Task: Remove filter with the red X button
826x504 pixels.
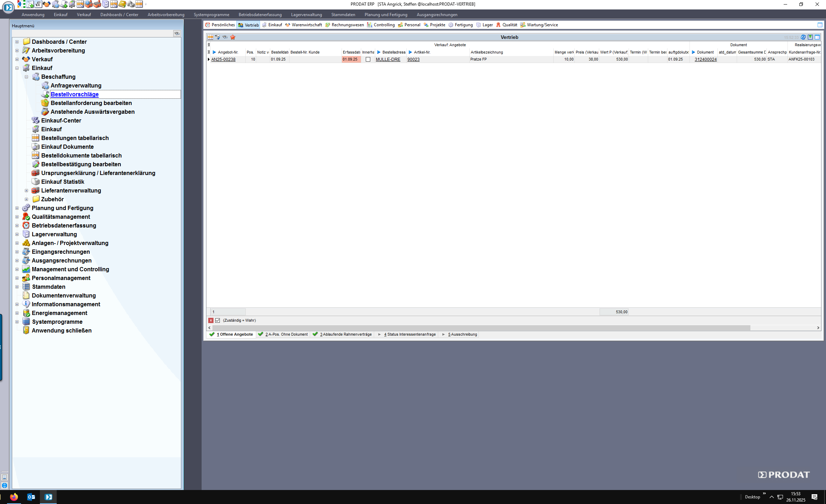Action: [211, 321]
